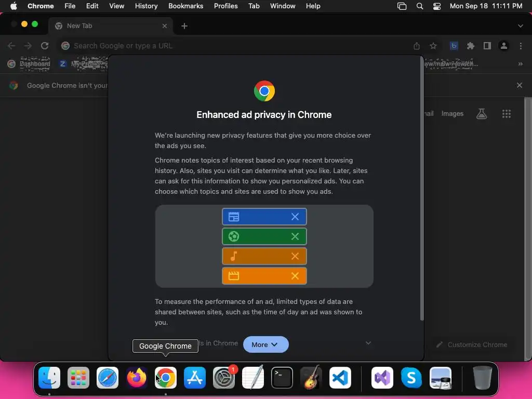The width and height of the screenshot is (532, 399).
Task: Click Customize Chrome button
Action: (x=472, y=345)
